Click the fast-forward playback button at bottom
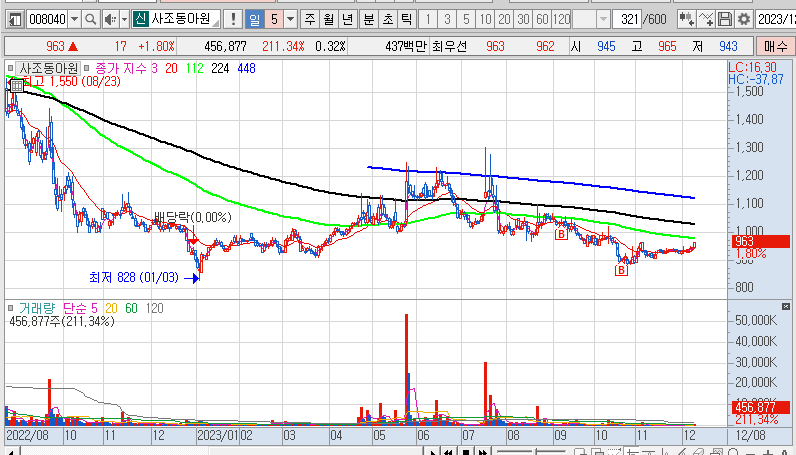 coord(483,451)
